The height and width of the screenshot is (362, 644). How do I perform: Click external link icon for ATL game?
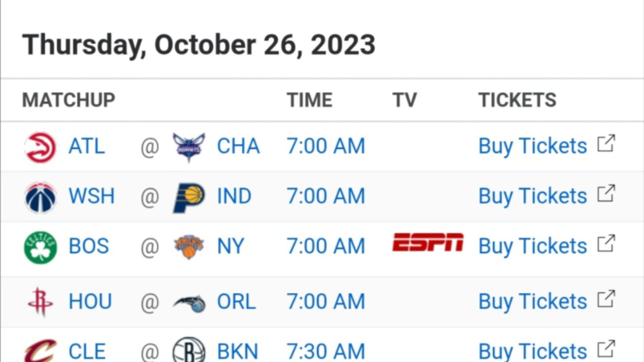pos(606,143)
